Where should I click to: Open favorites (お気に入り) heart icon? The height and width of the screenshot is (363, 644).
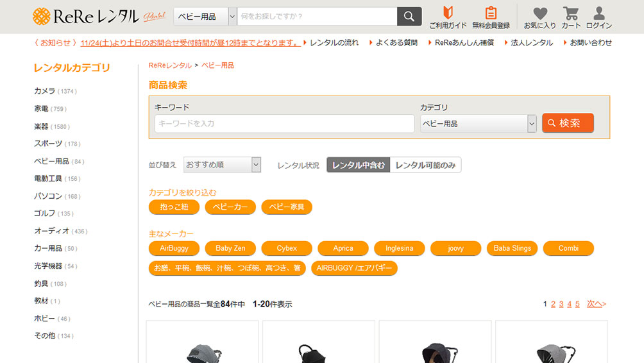(x=539, y=17)
